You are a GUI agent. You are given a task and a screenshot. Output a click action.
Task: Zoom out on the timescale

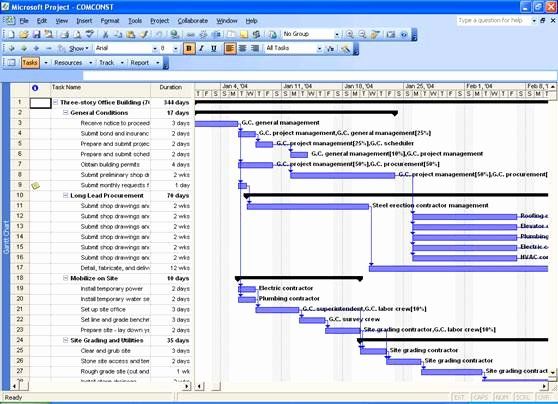coord(362,35)
